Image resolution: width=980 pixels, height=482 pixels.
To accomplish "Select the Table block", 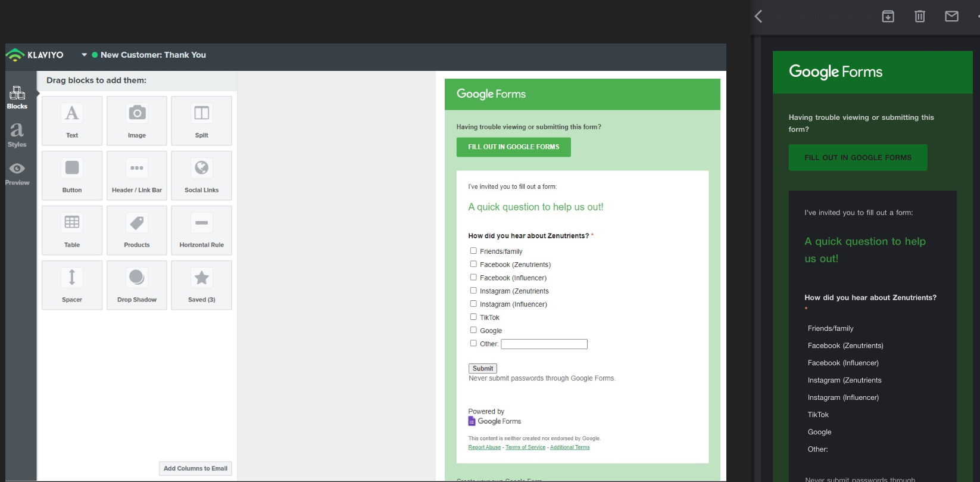I will coord(72,230).
